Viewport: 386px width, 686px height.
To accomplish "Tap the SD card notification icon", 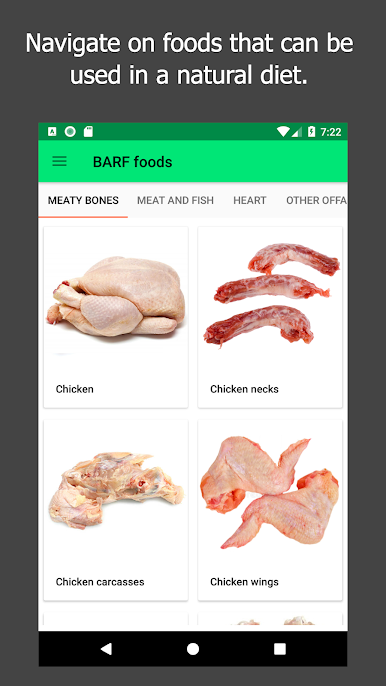I will pyautogui.click(x=88, y=131).
